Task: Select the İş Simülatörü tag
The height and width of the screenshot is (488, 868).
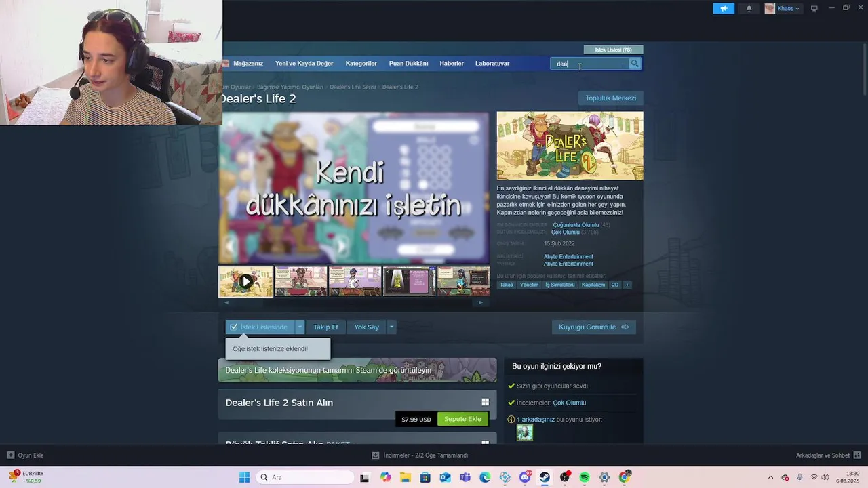Action: click(x=559, y=285)
